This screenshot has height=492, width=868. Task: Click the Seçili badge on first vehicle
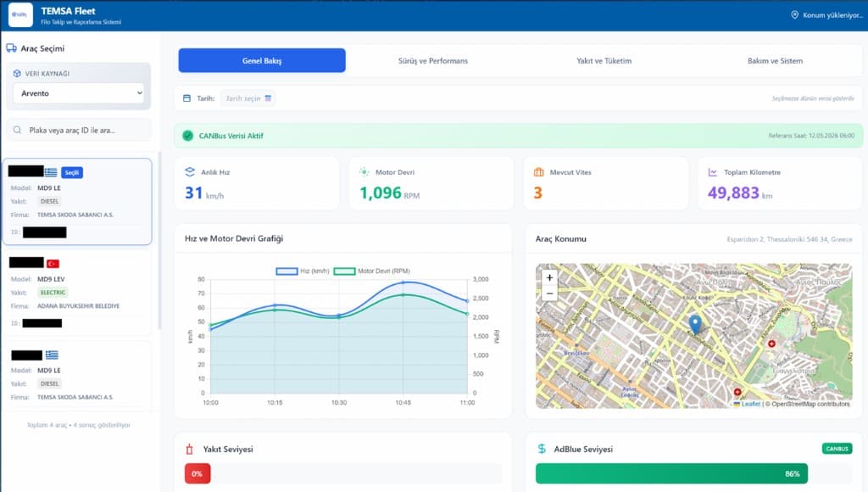[x=72, y=172]
